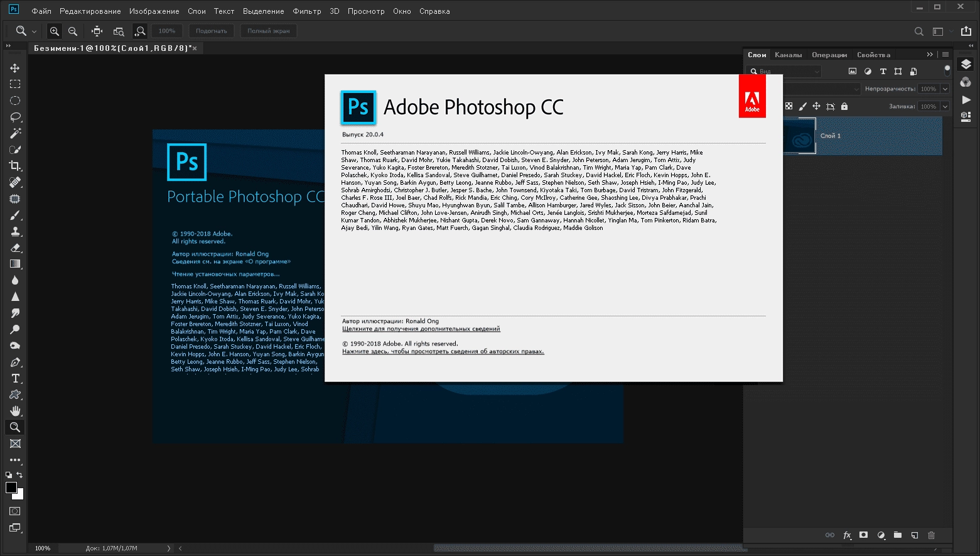
Task: Switch to the Свойства tab
Action: 873,55
